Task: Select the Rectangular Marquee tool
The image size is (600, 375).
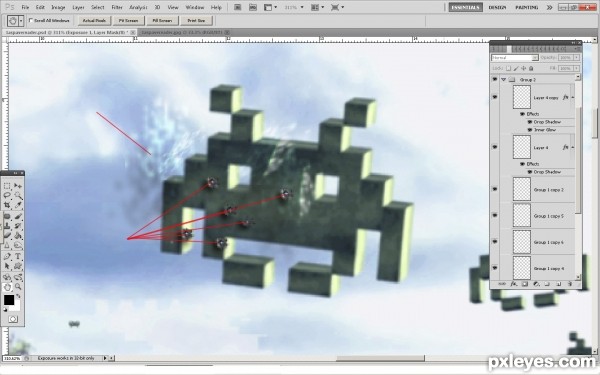Action: click(7, 186)
